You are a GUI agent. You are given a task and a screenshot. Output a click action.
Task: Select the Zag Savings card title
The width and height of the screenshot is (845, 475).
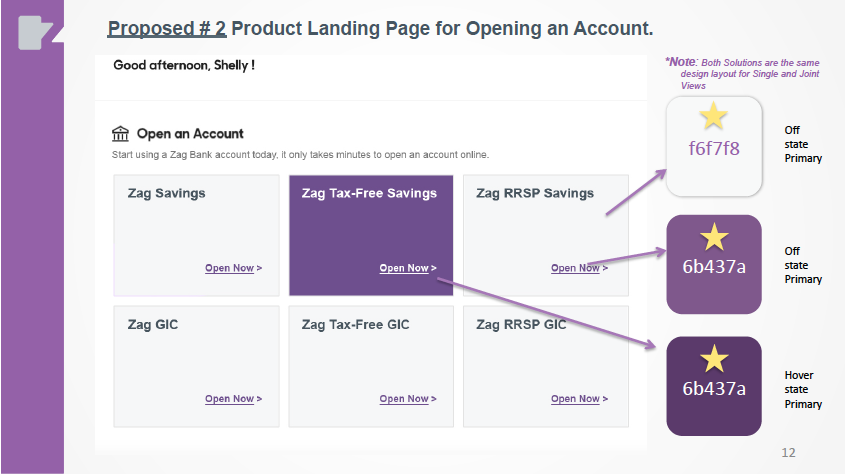click(167, 193)
